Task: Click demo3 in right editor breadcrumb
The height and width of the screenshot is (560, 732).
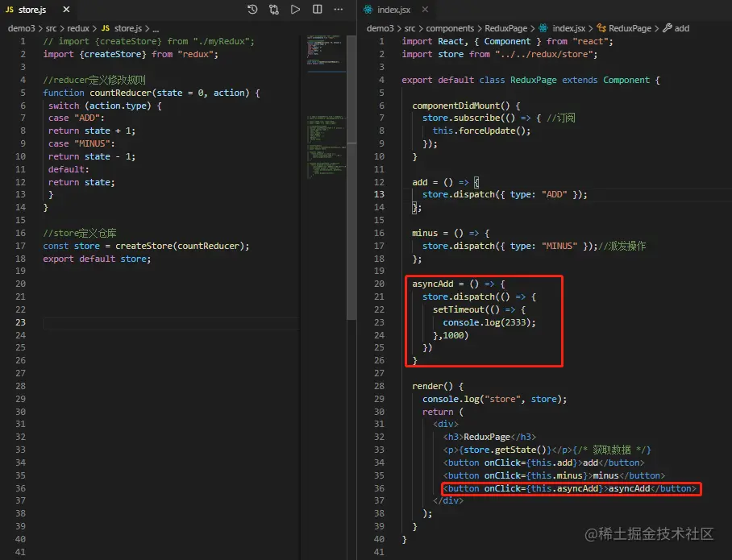Action: pyautogui.click(x=380, y=28)
